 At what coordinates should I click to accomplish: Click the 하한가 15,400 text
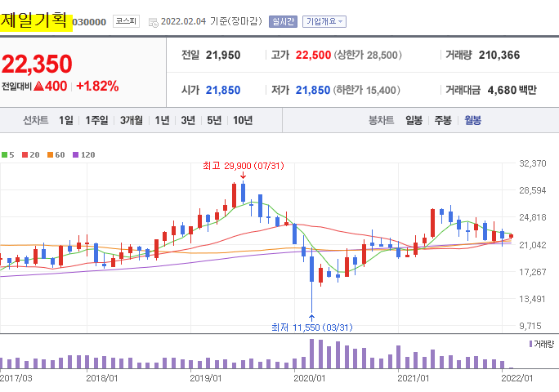pyautogui.click(x=366, y=90)
